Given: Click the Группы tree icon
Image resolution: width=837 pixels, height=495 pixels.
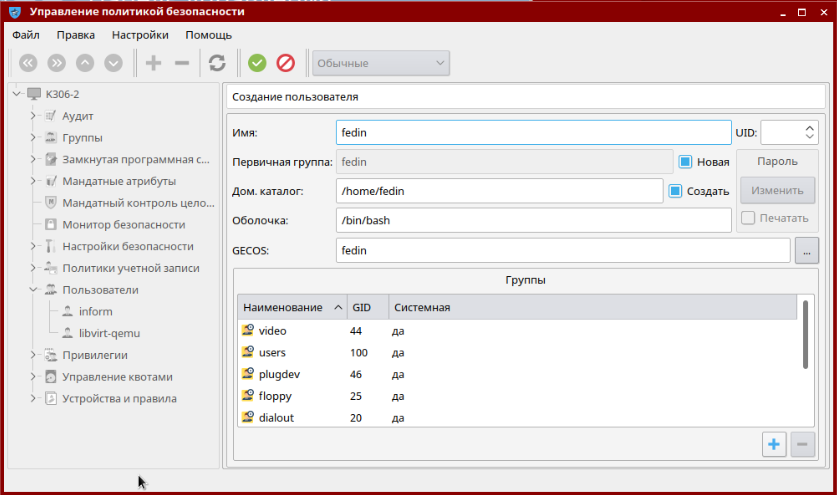Looking at the screenshot, I should click(51, 138).
